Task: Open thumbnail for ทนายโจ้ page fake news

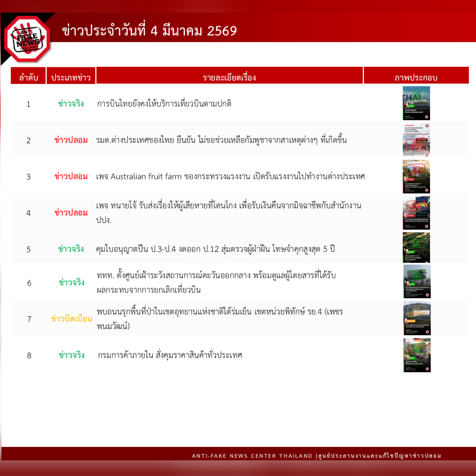Action: pyautogui.click(x=416, y=213)
